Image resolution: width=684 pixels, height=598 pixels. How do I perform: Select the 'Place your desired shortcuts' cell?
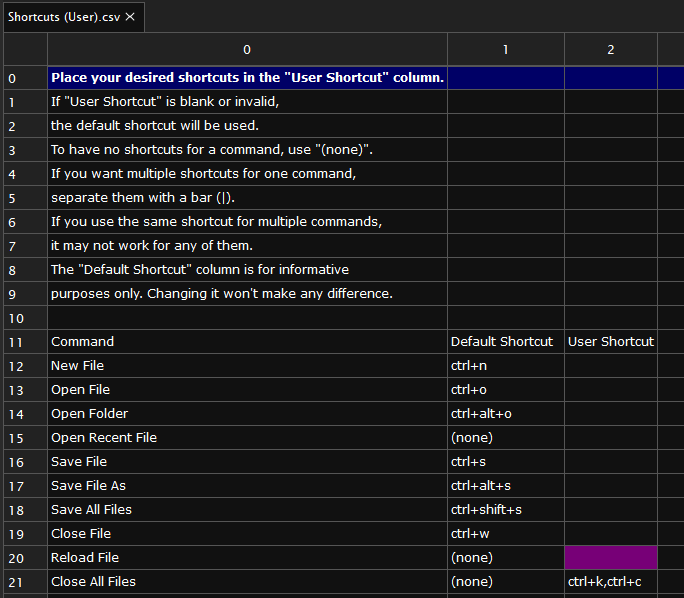pos(247,78)
